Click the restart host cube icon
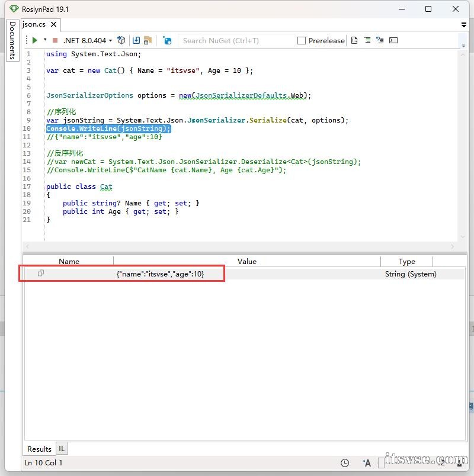 121,40
